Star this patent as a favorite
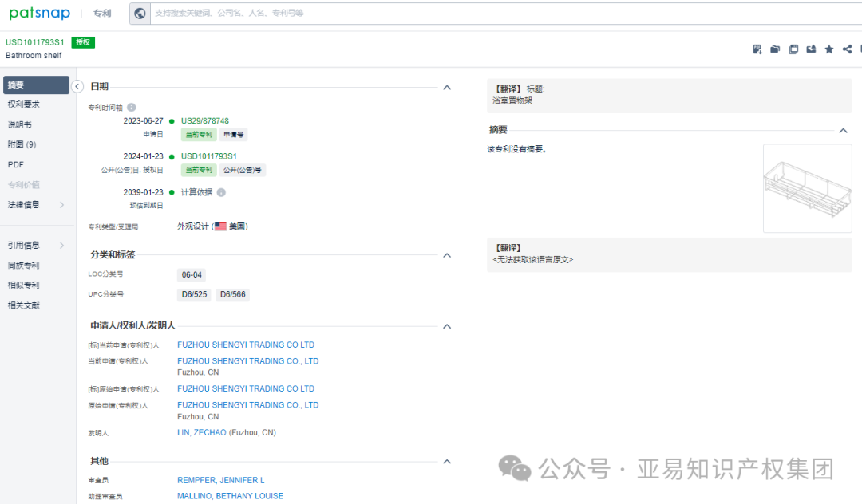The width and height of the screenshot is (862, 504). point(829,49)
